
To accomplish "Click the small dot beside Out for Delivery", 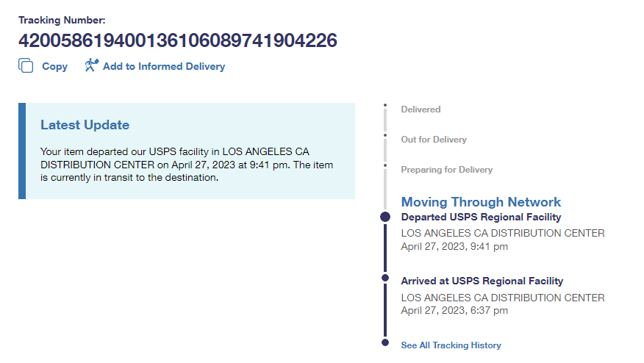I will pyautogui.click(x=384, y=135).
